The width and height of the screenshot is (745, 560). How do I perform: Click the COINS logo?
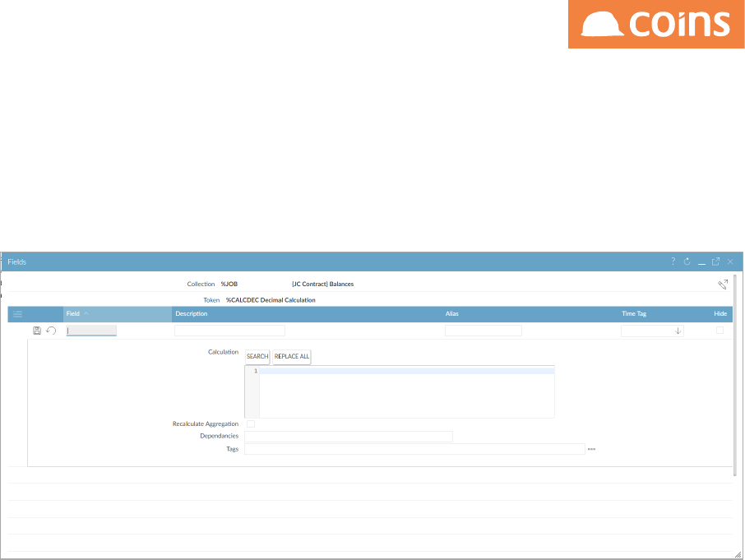(x=656, y=24)
